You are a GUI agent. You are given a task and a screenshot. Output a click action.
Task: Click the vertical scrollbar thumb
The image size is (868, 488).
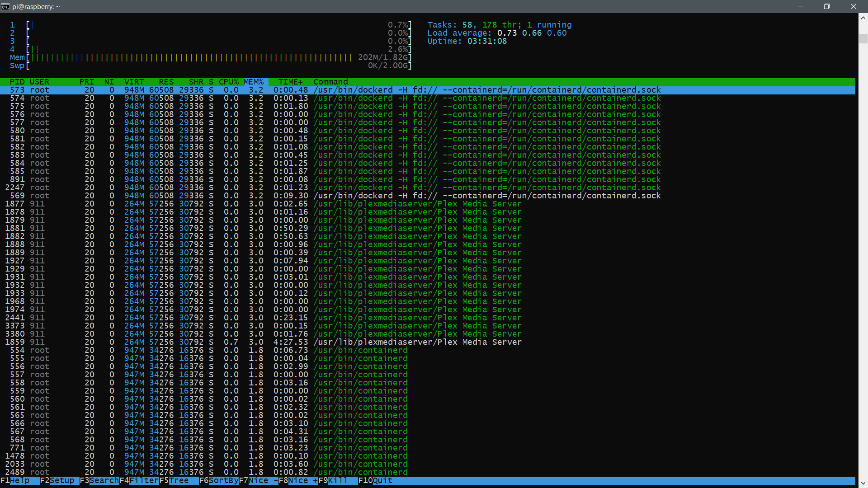coord(863,39)
